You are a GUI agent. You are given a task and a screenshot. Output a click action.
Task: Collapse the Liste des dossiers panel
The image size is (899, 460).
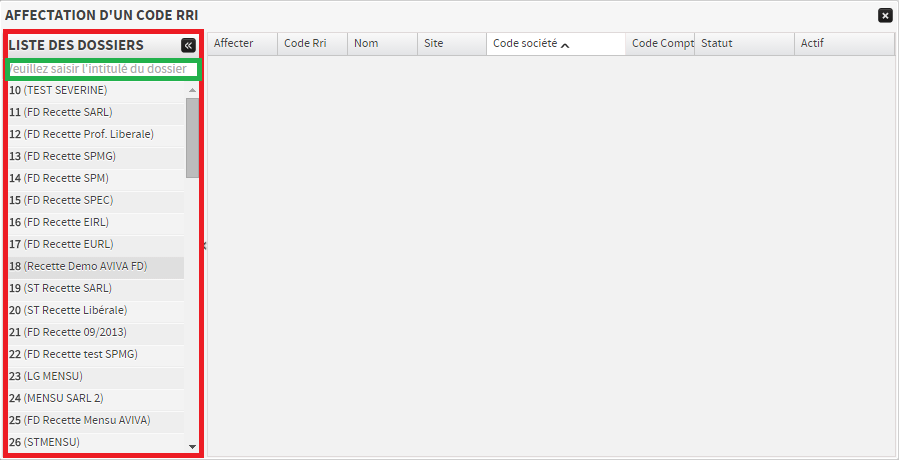pos(188,45)
